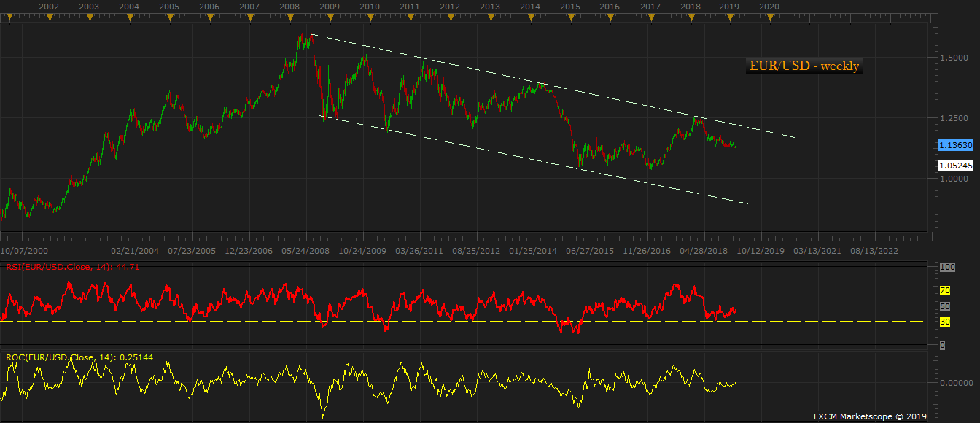
Task: Click the orange marker under year 2006
Action: (x=209, y=17)
